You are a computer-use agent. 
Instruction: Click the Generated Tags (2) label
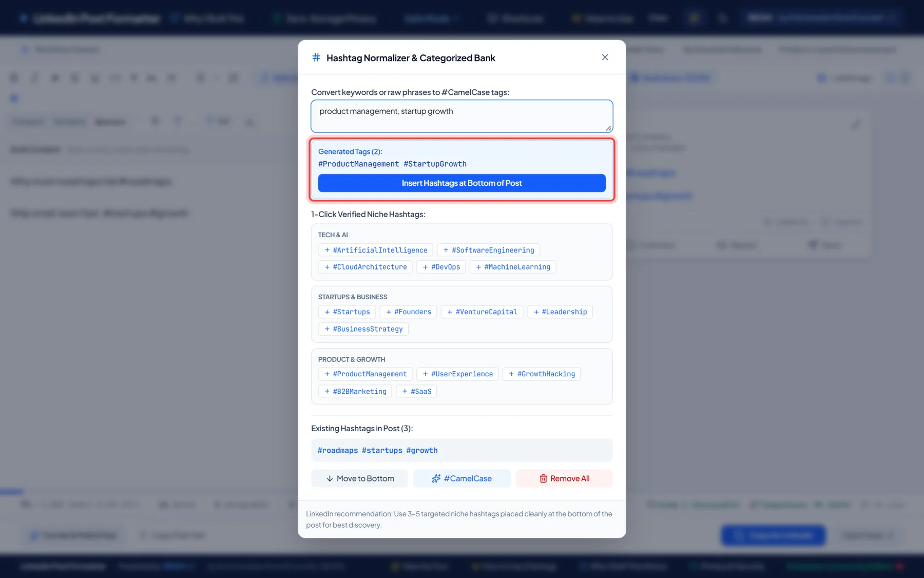[x=350, y=151]
